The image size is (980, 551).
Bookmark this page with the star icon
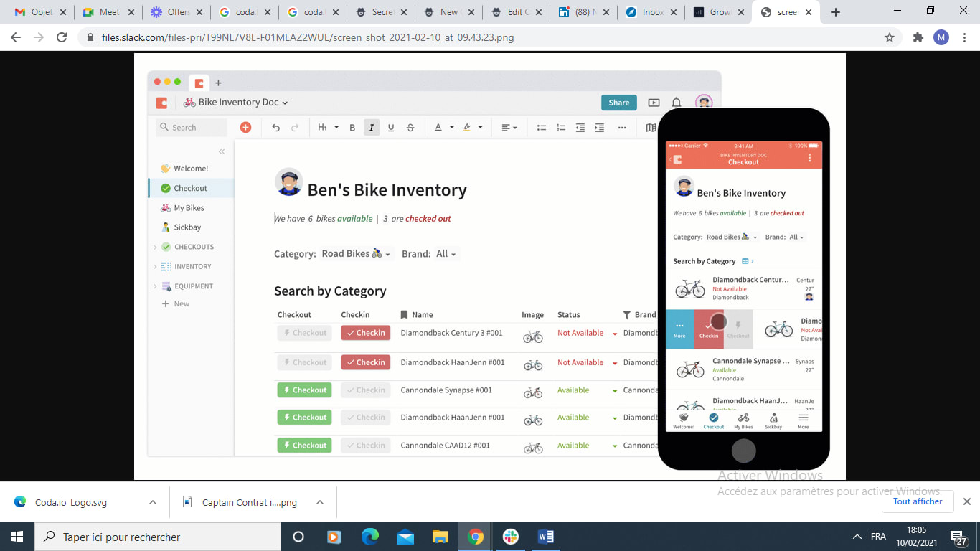[x=890, y=37]
